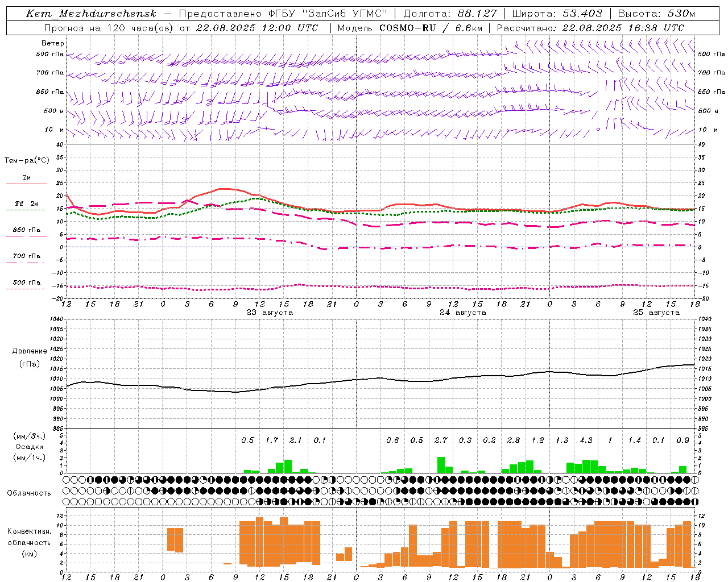728x582 pixels.
Task: Click the 1.7 precipitation value
Action: point(272,440)
